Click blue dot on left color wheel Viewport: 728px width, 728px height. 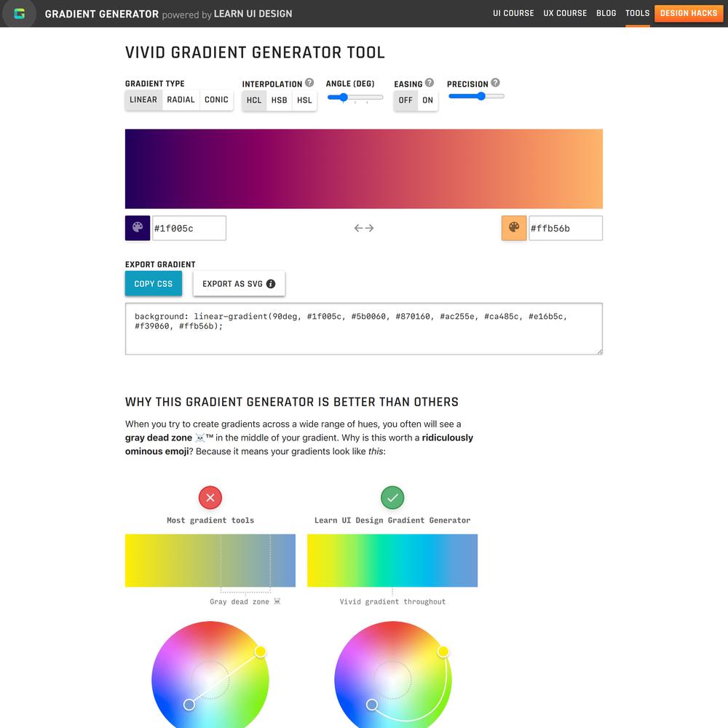[x=189, y=705]
